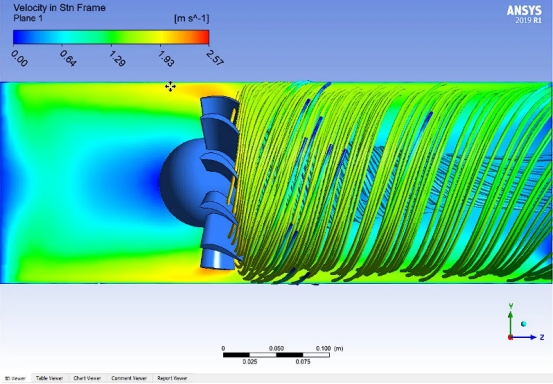The image size is (553, 384).
Task: Click the green Y axis arrow of the triad
Action: tap(510, 321)
